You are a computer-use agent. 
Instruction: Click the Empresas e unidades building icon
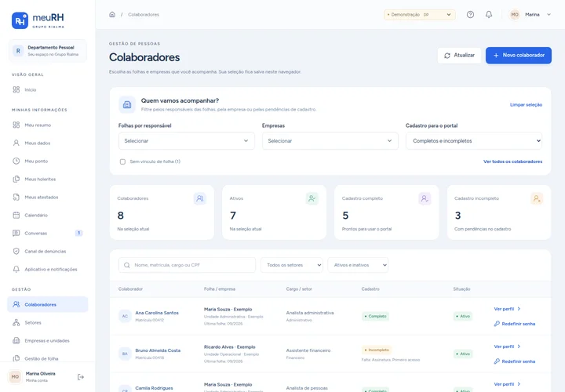click(16, 340)
